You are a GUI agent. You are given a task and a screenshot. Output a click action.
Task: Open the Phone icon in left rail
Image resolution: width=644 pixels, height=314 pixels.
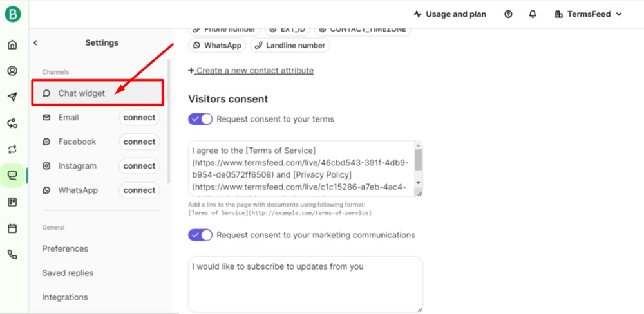(x=13, y=255)
